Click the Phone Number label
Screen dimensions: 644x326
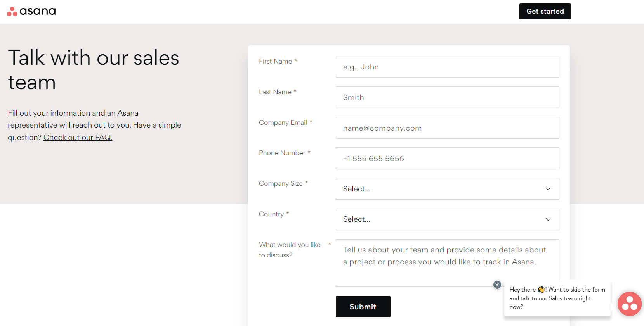click(285, 153)
